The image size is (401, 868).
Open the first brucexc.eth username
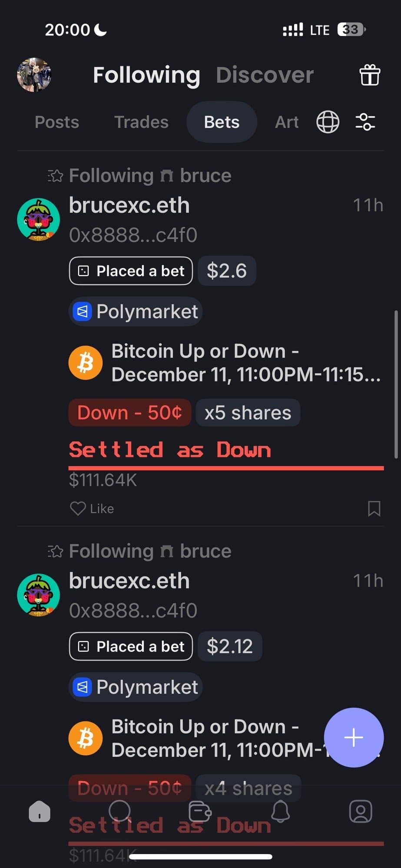[x=129, y=205]
